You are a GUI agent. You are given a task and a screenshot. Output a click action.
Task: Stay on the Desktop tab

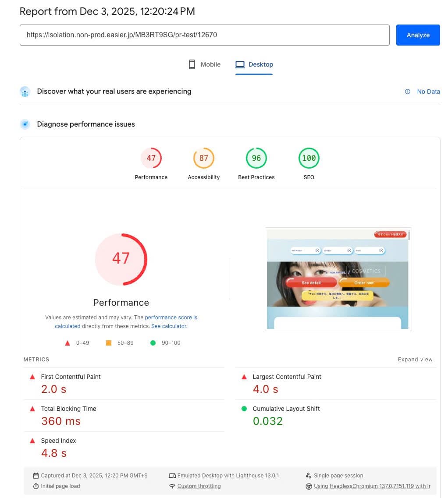(254, 64)
